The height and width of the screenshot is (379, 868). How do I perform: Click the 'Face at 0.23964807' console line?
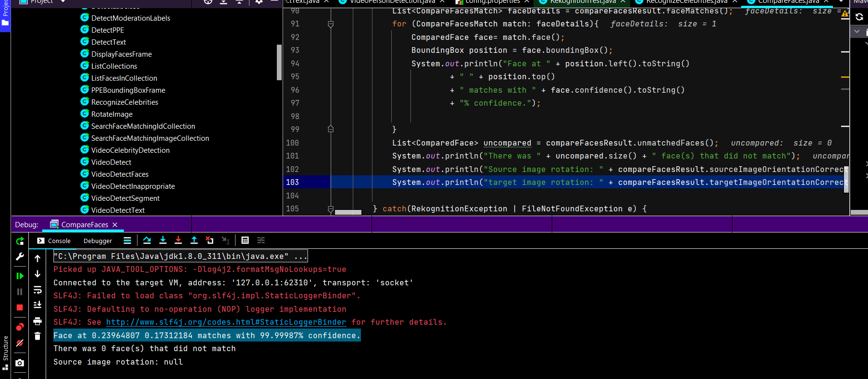(x=207, y=335)
